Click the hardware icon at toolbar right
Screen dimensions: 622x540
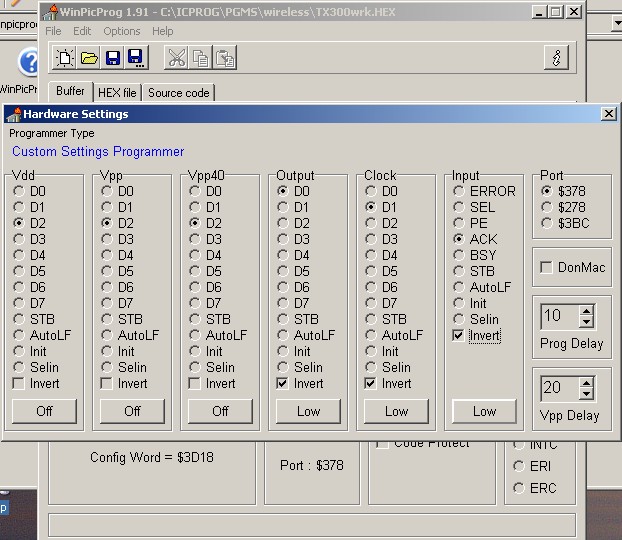click(x=557, y=58)
